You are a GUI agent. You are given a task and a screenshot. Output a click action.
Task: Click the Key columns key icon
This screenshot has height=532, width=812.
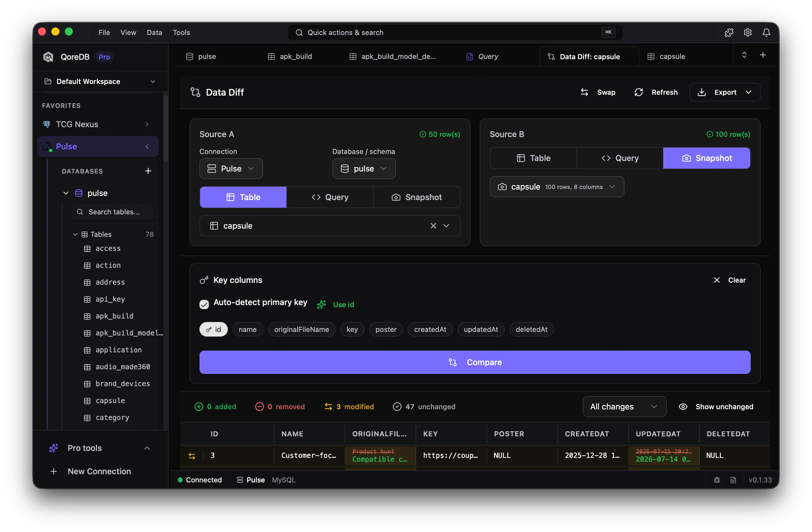(x=204, y=280)
